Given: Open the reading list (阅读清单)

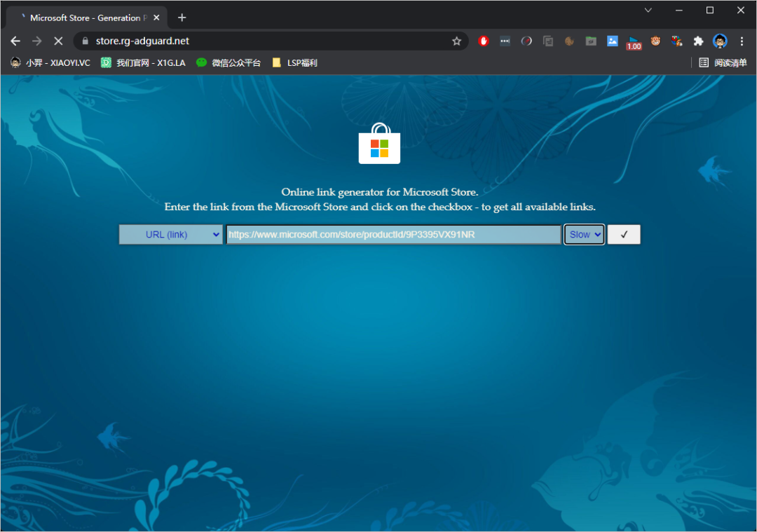Looking at the screenshot, I should [x=723, y=63].
